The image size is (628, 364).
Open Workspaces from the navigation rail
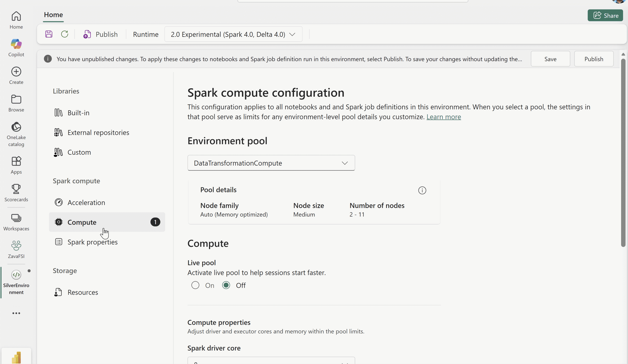[x=16, y=222]
